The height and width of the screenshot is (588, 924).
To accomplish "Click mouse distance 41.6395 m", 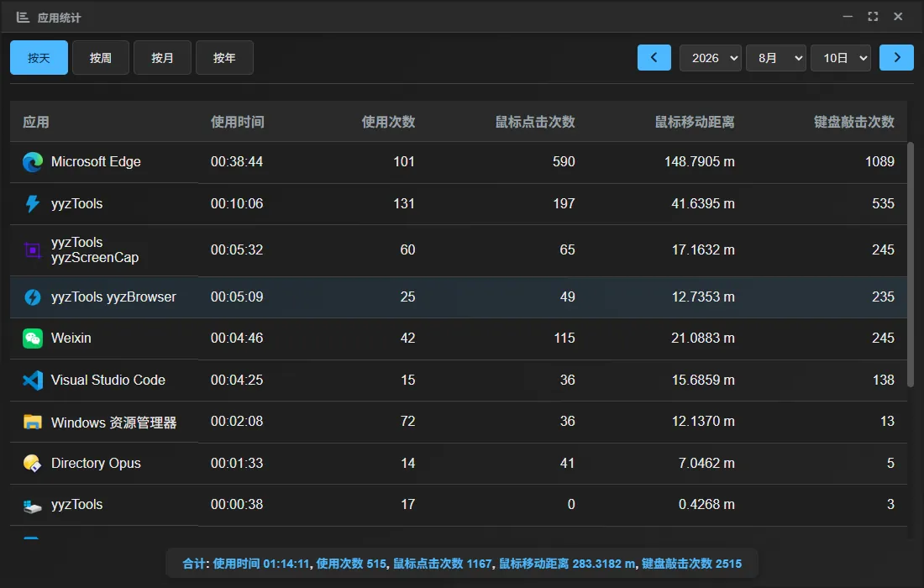I will coord(703,204).
